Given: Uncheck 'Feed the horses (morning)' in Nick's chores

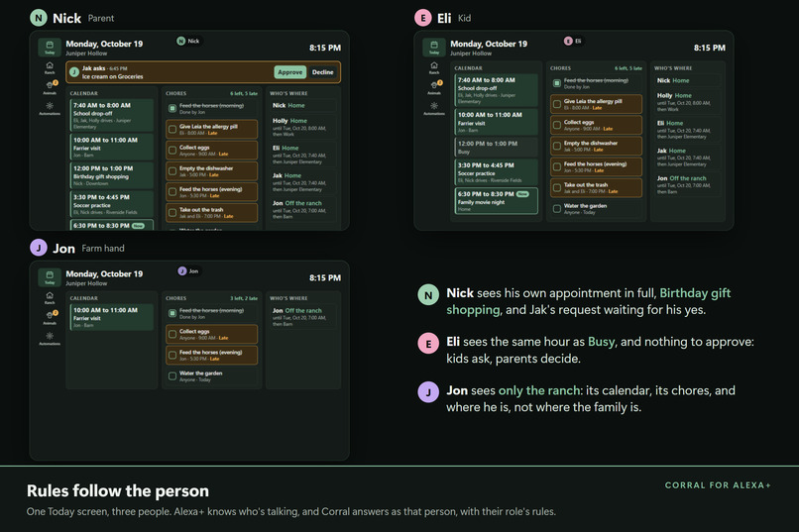Looking at the screenshot, I should click(x=172, y=108).
